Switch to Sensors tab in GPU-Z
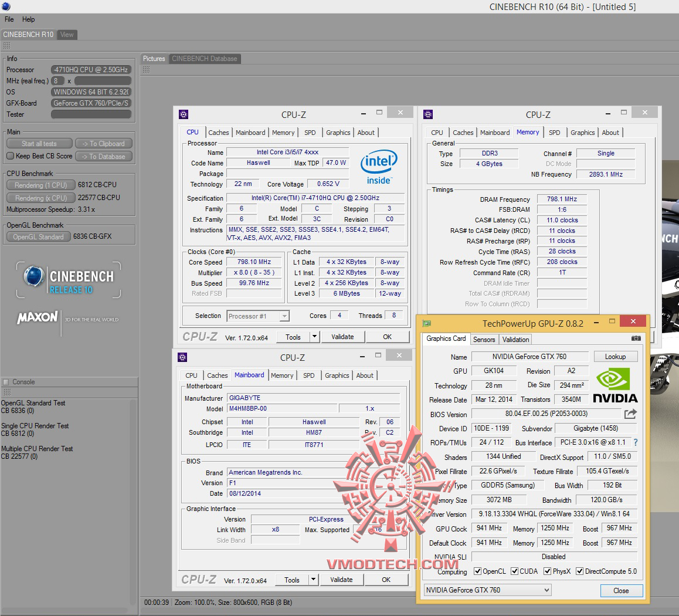 pyautogui.click(x=484, y=339)
